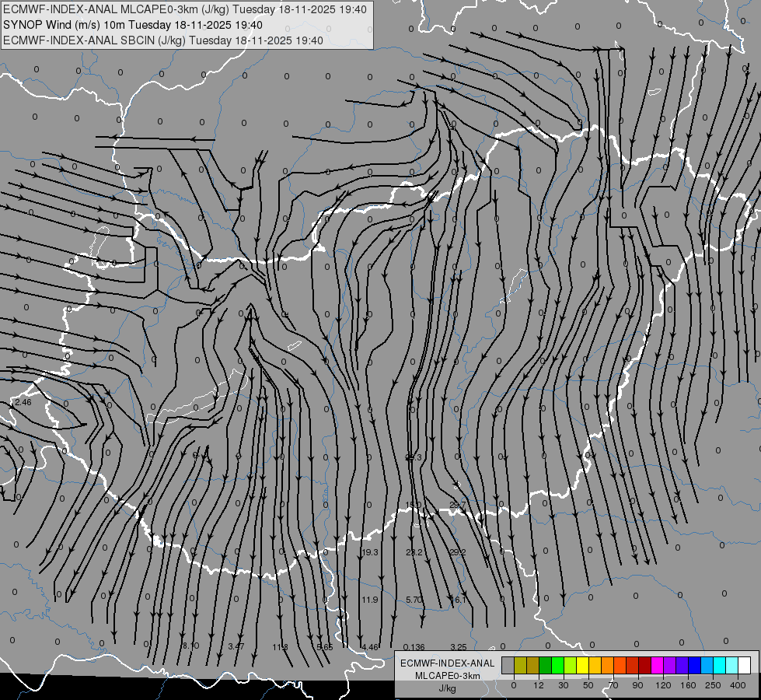Click the map value '11.8'
Viewport: 761px width, 700px height.
pos(280,647)
